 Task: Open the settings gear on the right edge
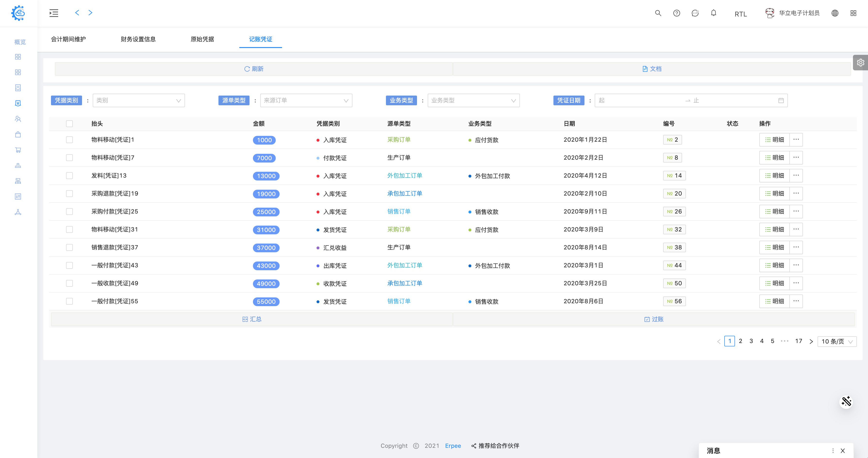(860, 63)
